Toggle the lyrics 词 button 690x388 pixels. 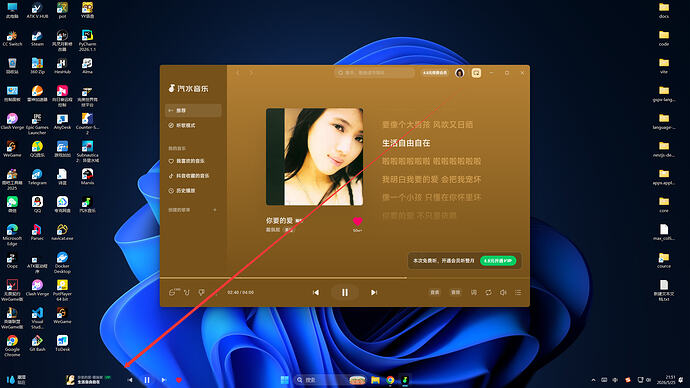[x=474, y=292]
